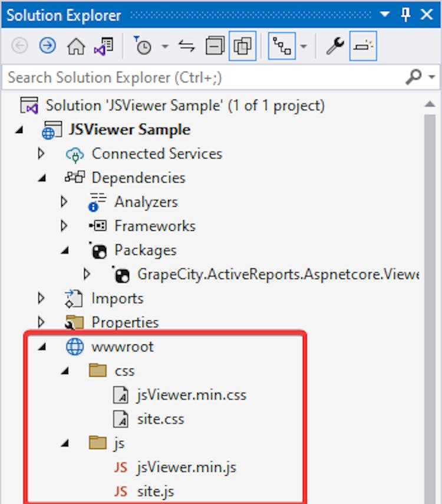The height and width of the screenshot is (504, 442).
Task: Select the jsViewer.min.js file
Action: click(187, 467)
